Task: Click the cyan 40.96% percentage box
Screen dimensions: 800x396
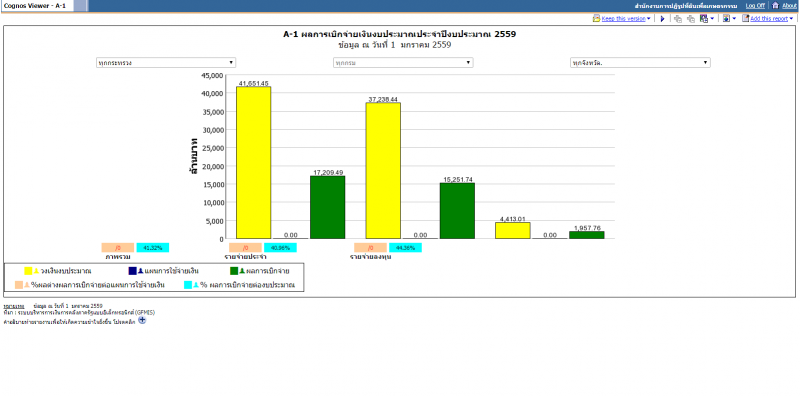Action: click(x=280, y=248)
